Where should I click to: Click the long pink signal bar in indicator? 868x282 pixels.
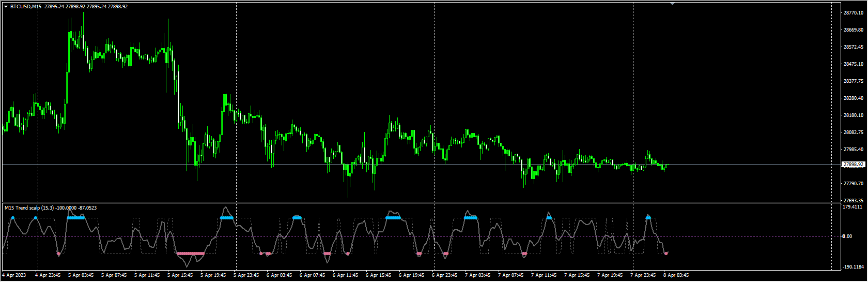[x=190, y=254]
